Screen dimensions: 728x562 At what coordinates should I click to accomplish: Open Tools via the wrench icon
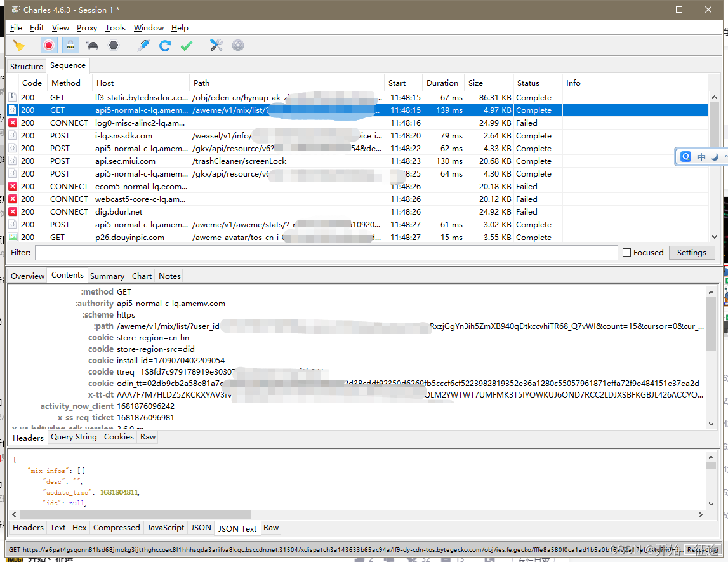coord(216,45)
